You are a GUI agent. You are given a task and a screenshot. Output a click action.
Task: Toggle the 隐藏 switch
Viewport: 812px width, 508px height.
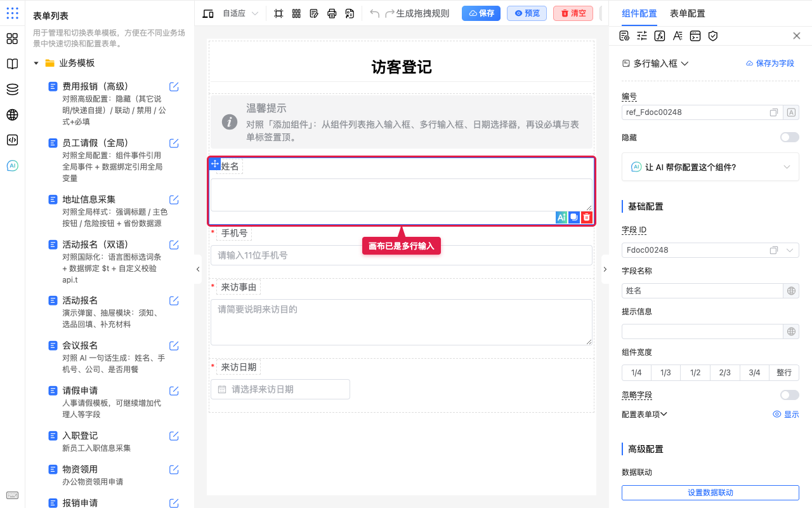pos(790,137)
